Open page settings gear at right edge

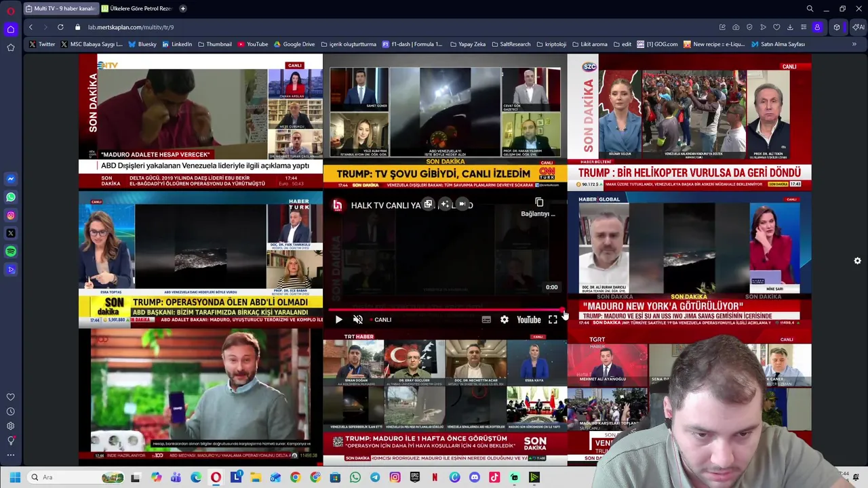857,261
